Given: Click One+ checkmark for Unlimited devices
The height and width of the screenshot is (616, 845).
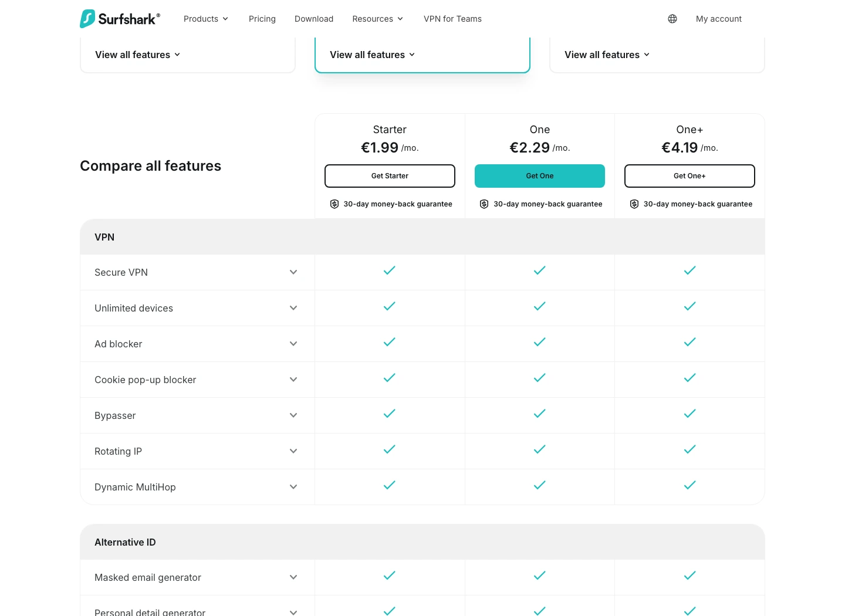Looking at the screenshot, I should [x=690, y=306].
